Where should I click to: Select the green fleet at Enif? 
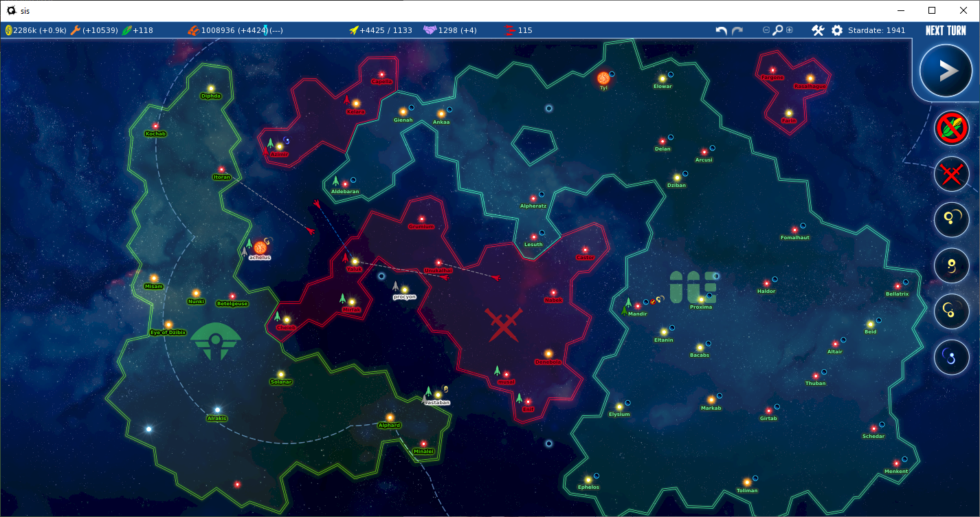(520, 397)
